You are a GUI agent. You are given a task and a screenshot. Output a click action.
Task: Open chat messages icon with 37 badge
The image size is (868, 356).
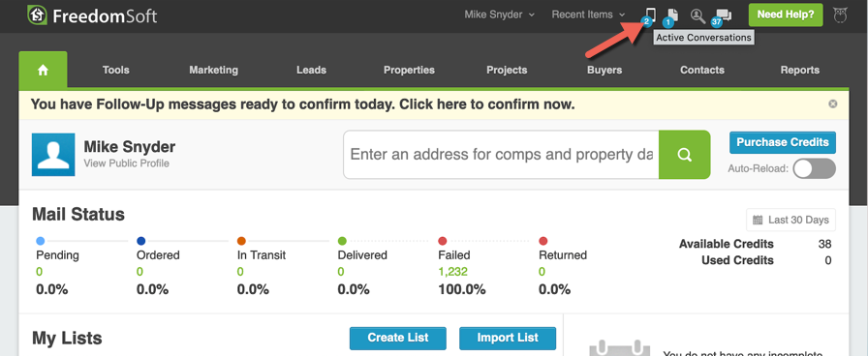coord(723,16)
